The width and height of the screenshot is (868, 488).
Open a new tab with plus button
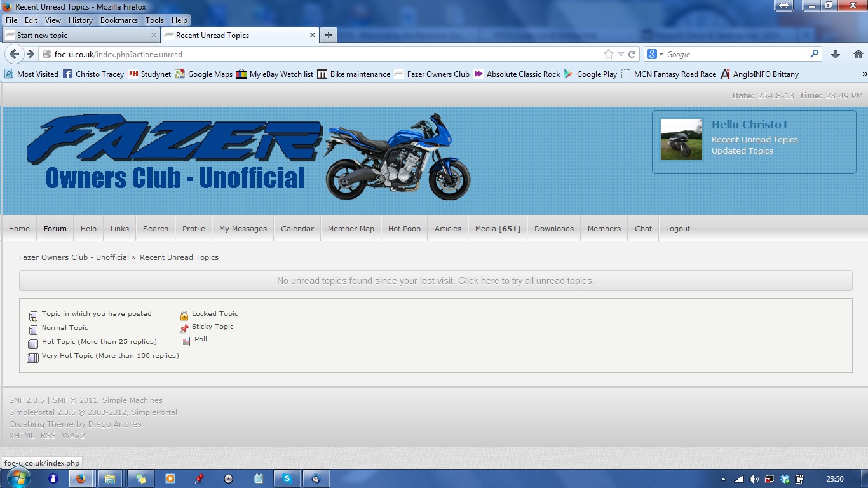328,35
